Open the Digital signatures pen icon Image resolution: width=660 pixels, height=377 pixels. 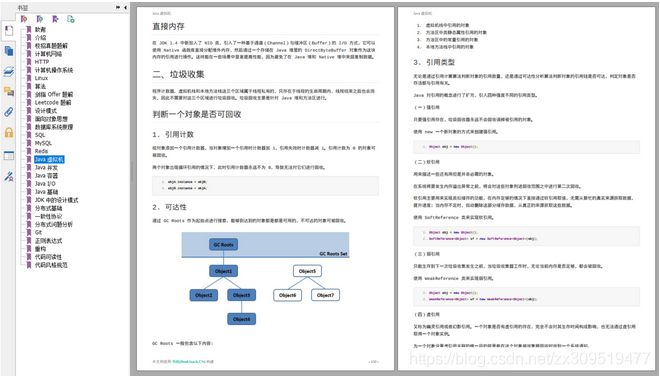point(8,176)
